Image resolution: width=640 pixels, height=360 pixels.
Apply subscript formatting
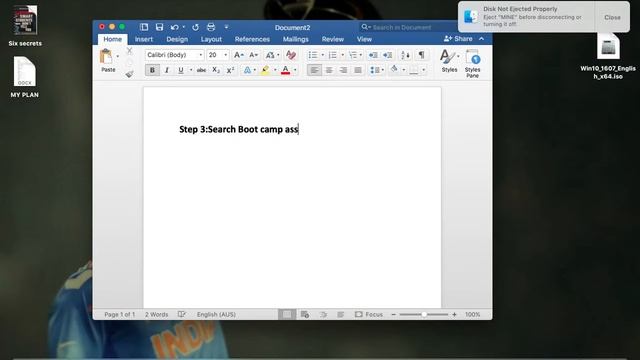216,70
